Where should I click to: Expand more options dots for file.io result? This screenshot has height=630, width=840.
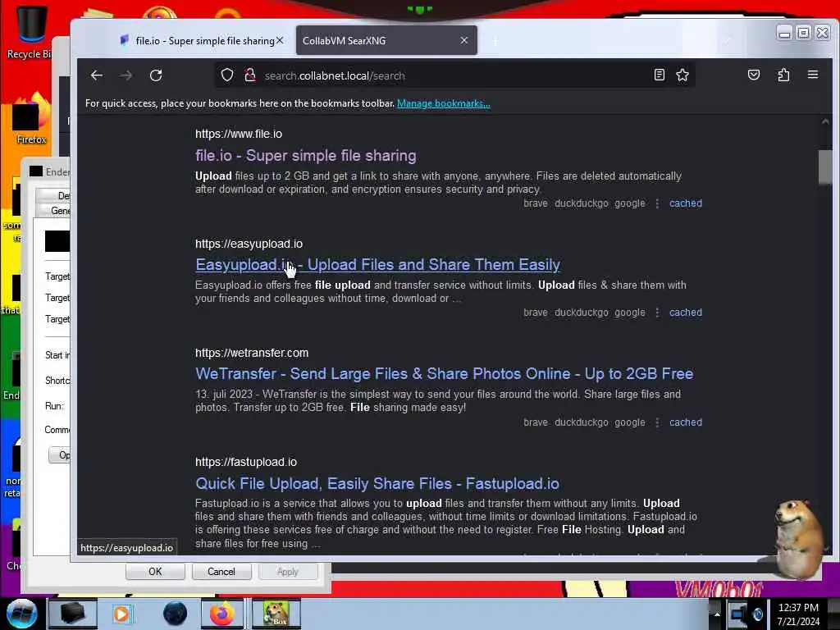(657, 203)
